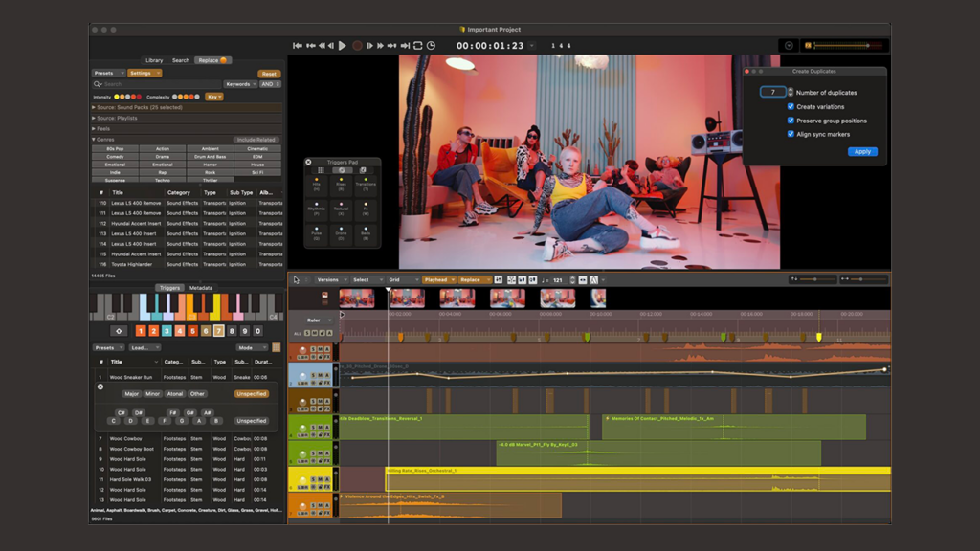Click the snap crosshair icon in timeline toolbar
Viewport: 980px width, 551px height.
(x=511, y=280)
